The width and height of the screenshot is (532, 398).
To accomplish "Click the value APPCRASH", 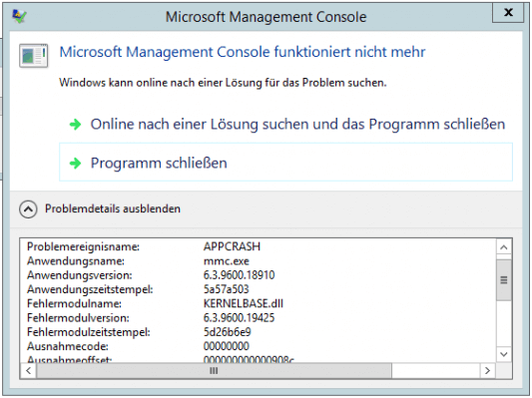I will tap(232, 246).
